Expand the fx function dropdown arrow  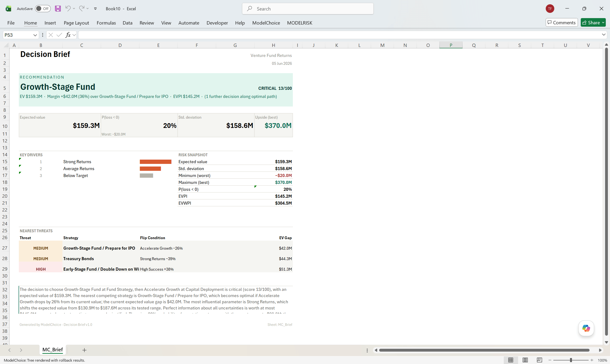click(x=74, y=35)
